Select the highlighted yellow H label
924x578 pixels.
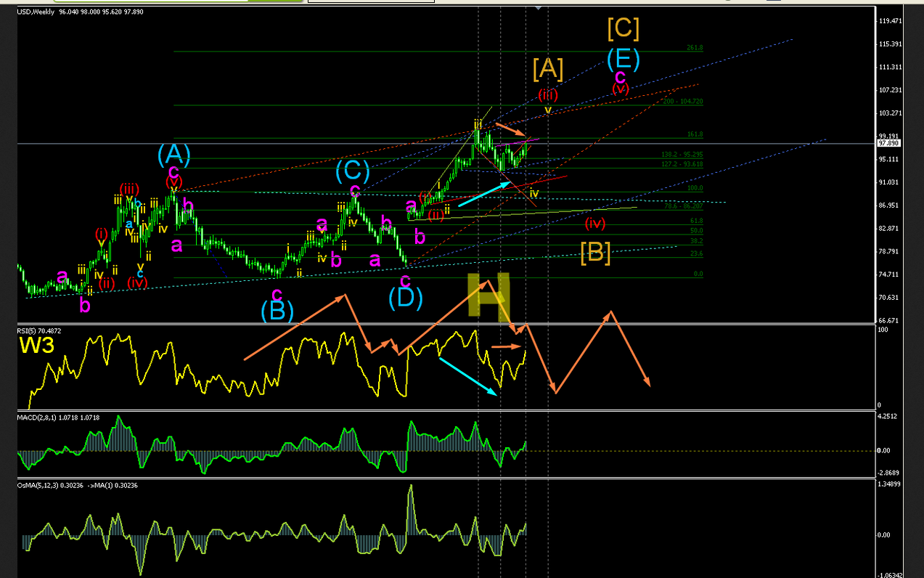click(489, 298)
